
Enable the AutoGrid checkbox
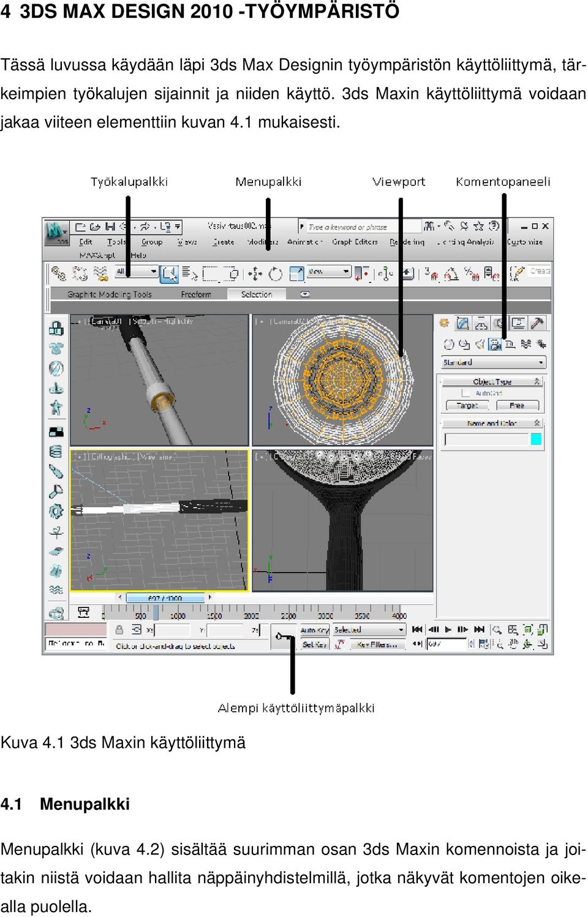tap(466, 393)
